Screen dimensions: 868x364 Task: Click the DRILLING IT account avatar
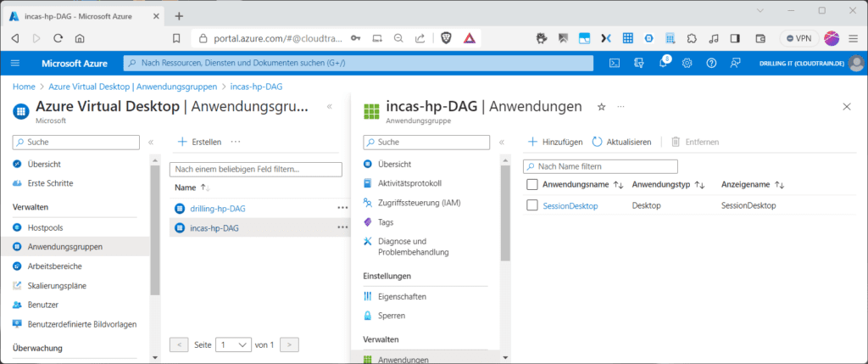pos(856,63)
